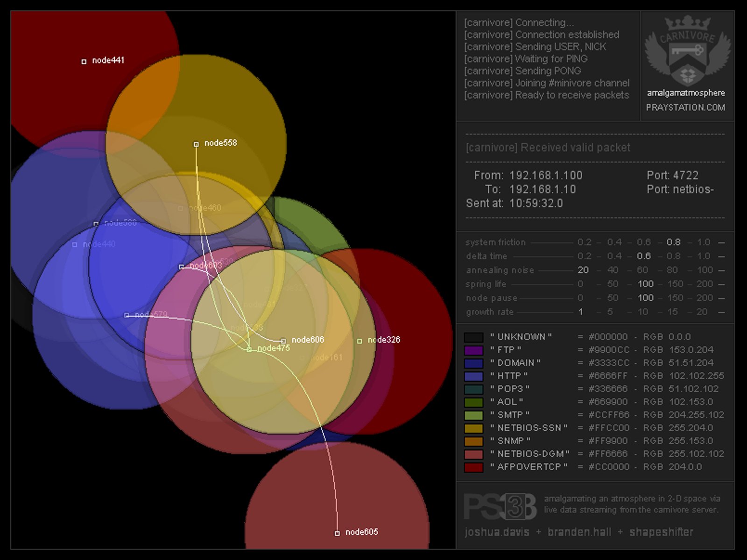Viewport: 747px width, 560px height.
Task: Select the node605 marker
Action: (x=337, y=533)
